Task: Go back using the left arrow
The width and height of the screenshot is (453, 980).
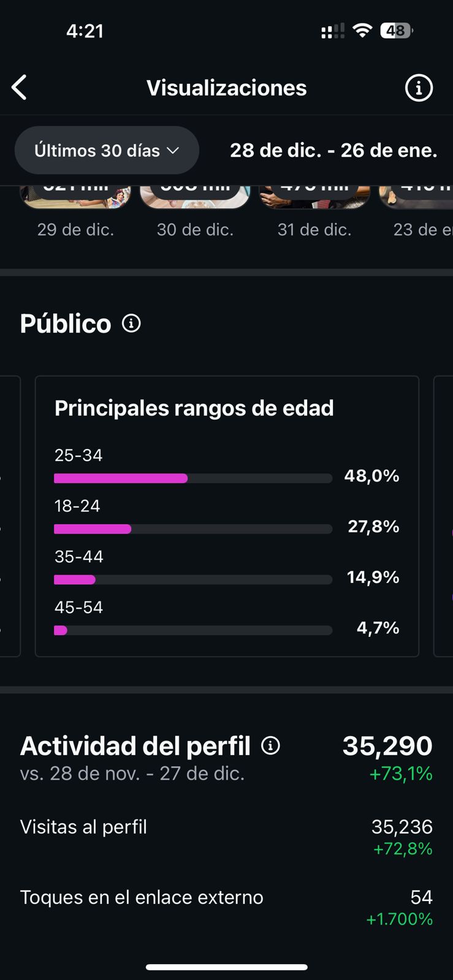Action: pyautogui.click(x=20, y=88)
